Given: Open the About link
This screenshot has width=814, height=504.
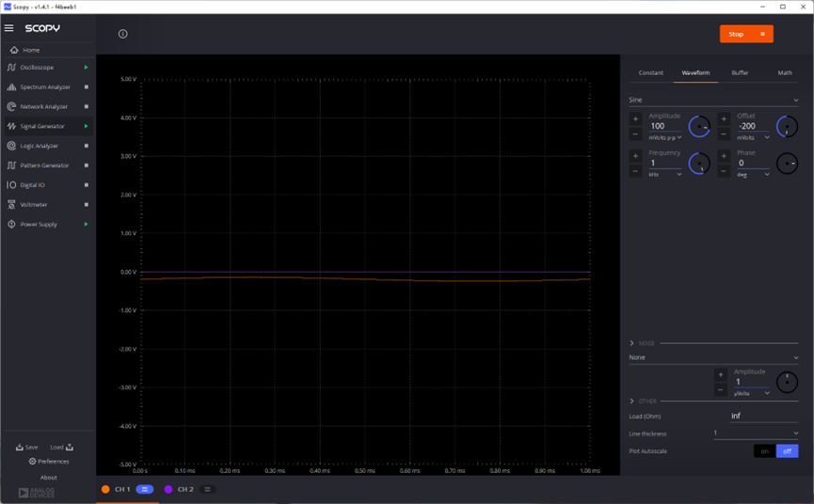Looking at the screenshot, I should [x=48, y=477].
